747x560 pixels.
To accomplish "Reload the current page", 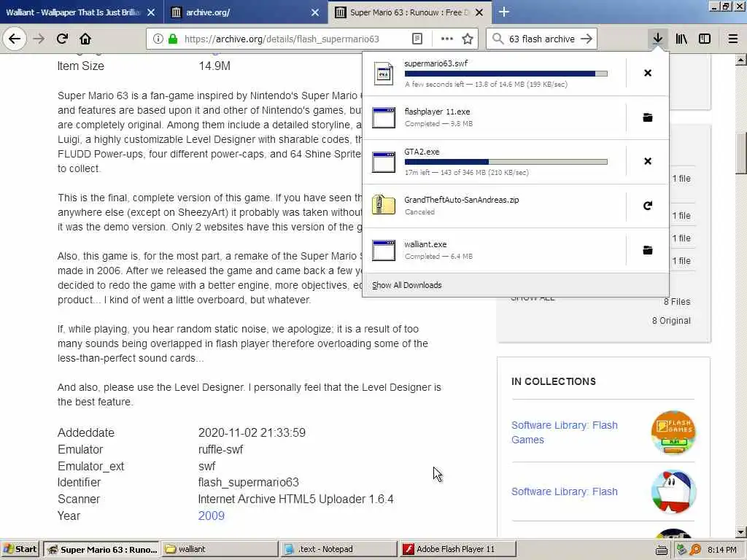I will click(62, 39).
